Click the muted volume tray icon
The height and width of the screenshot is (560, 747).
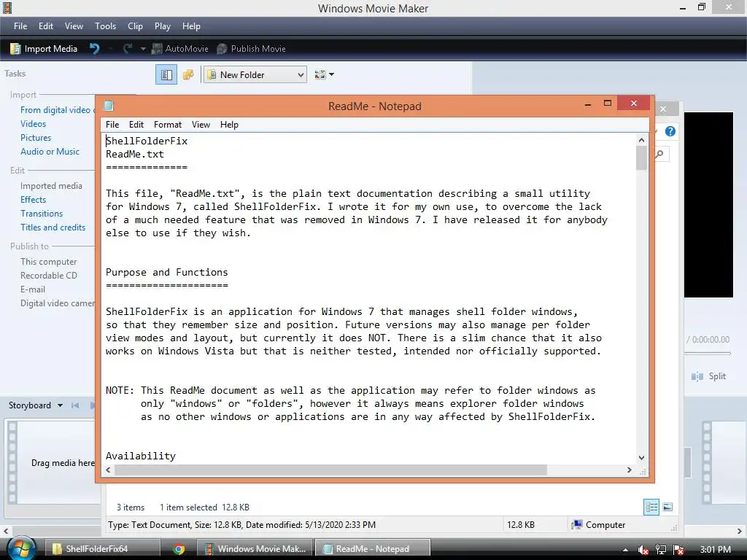pyautogui.click(x=643, y=550)
